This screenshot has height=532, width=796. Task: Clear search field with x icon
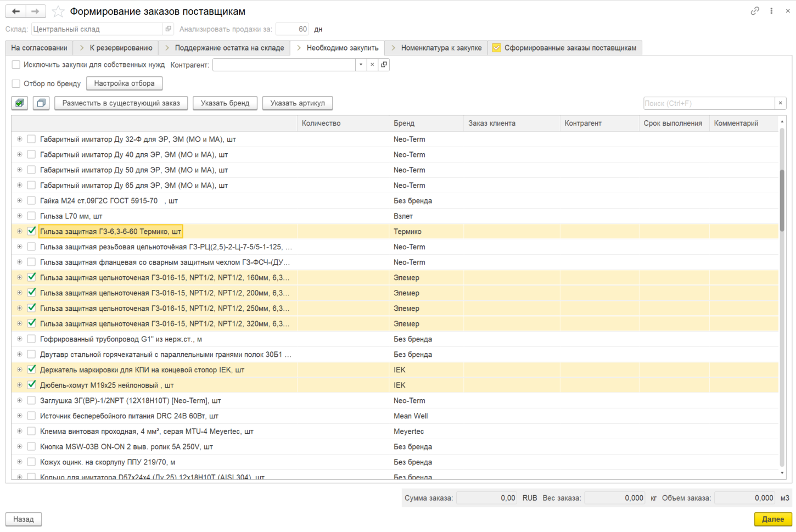coord(780,103)
